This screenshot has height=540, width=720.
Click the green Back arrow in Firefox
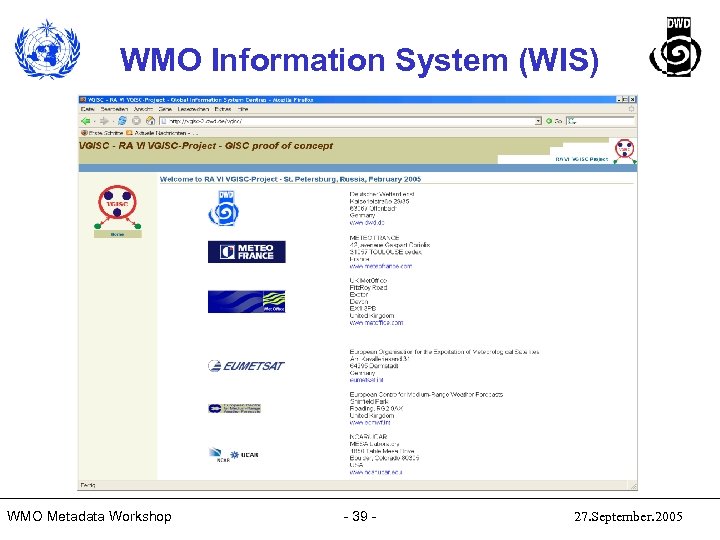pos(85,121)
